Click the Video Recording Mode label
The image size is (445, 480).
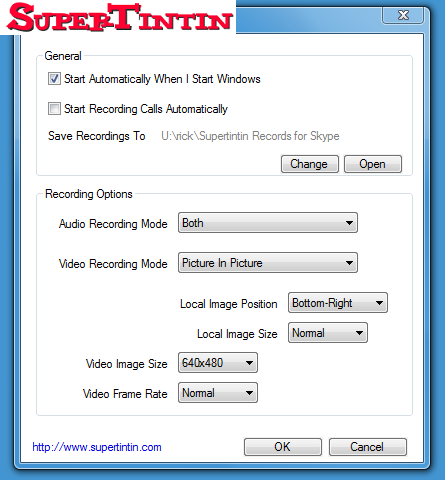(113, 264)
